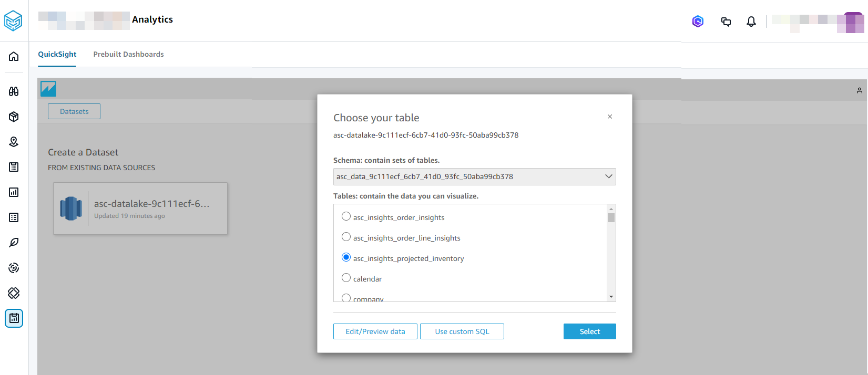
Task: Click 'FROM EXISTING DATA SOURCES' label
Action: point(101,168)
